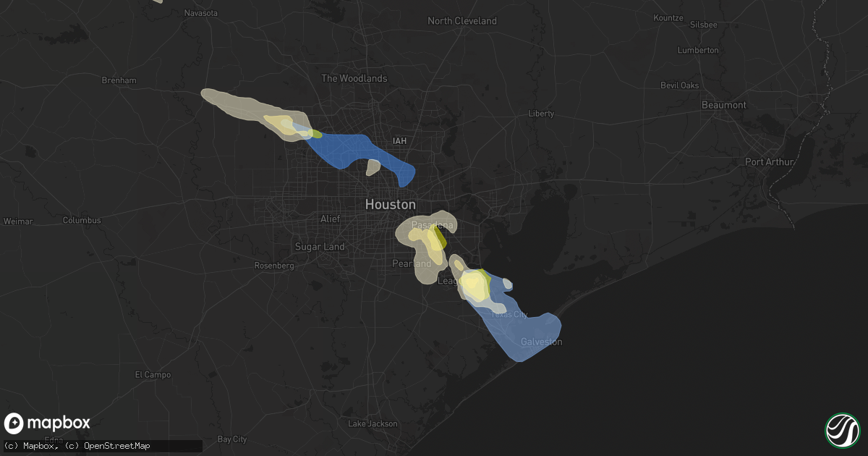
Task: Select the IAH airport label
Action: pos(399,140)
